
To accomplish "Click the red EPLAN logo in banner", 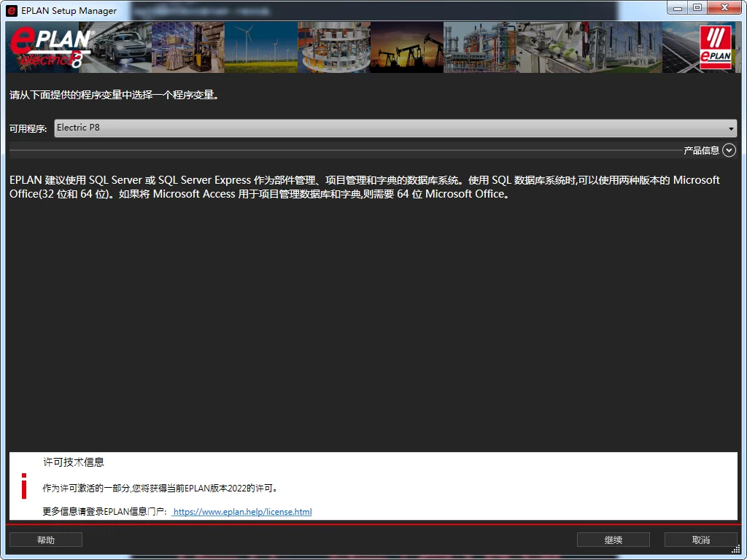I will pos(715,47).
